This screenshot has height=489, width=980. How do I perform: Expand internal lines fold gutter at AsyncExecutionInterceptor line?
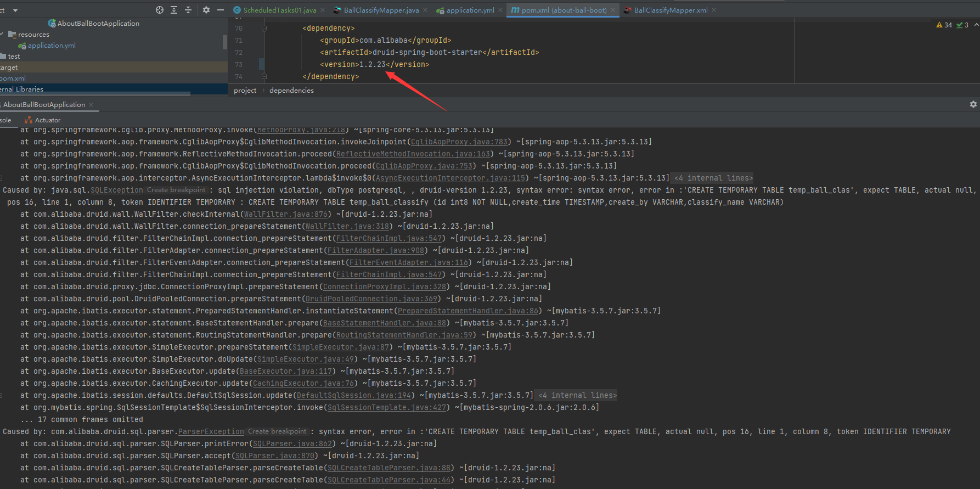click(2, 178)
